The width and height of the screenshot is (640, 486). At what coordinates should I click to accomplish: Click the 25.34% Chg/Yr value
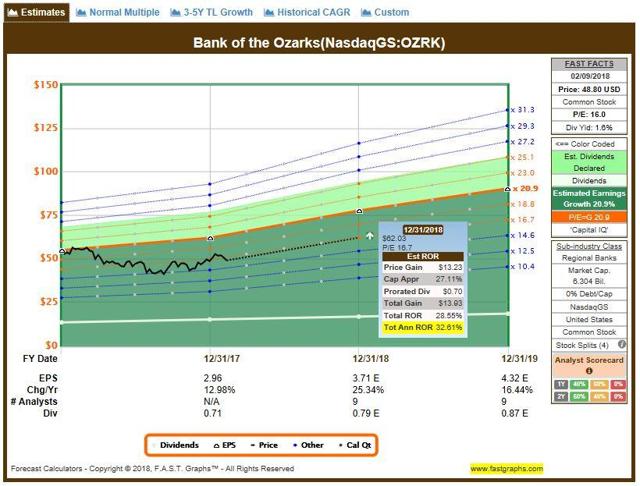368,390
